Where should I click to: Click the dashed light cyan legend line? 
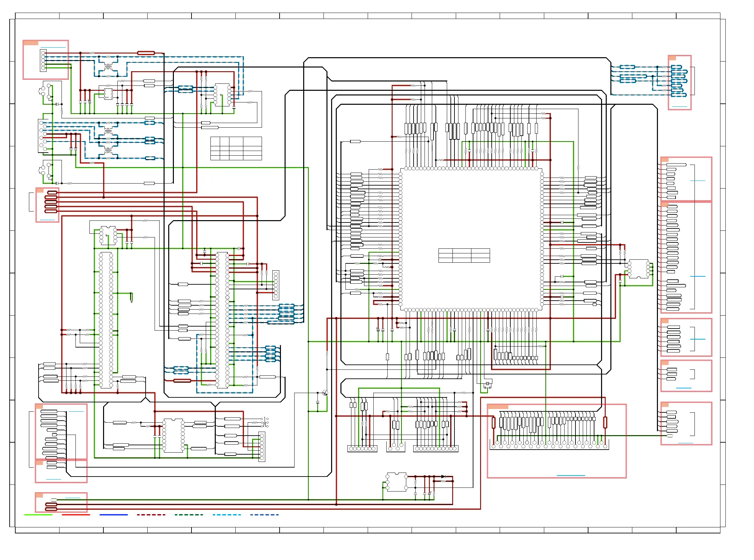point(227,514)
